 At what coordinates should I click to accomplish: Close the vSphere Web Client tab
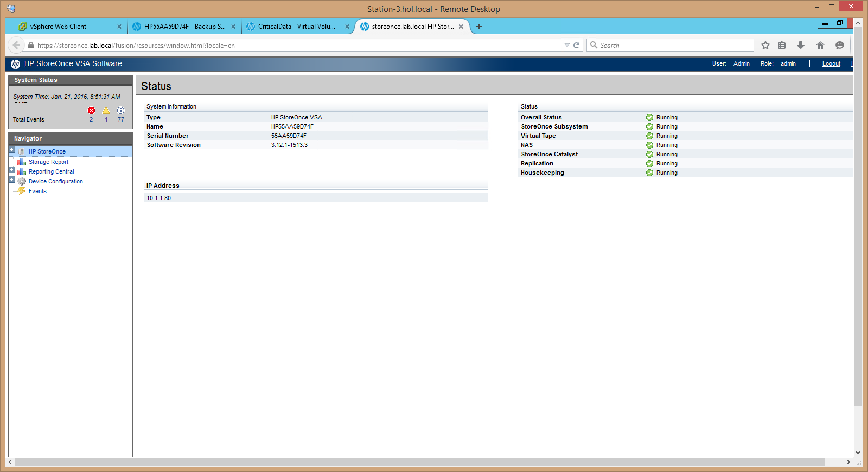pyautogui.click(x=119, y=27)
